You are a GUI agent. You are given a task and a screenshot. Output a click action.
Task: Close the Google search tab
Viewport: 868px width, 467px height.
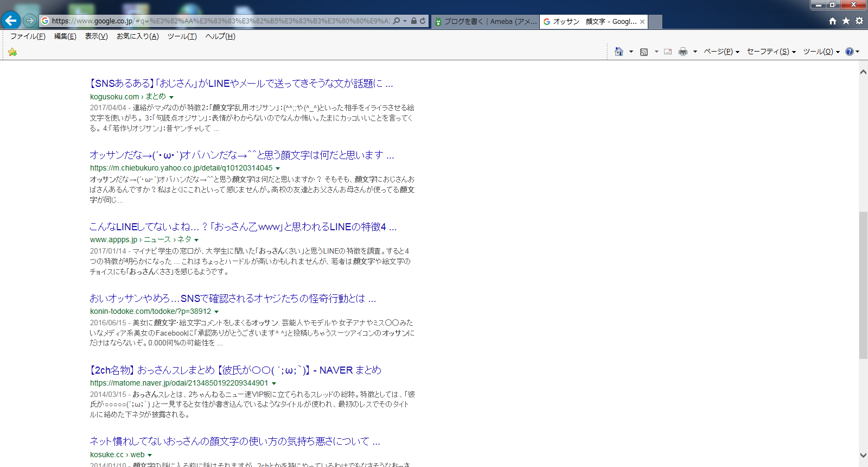point(642,22)
